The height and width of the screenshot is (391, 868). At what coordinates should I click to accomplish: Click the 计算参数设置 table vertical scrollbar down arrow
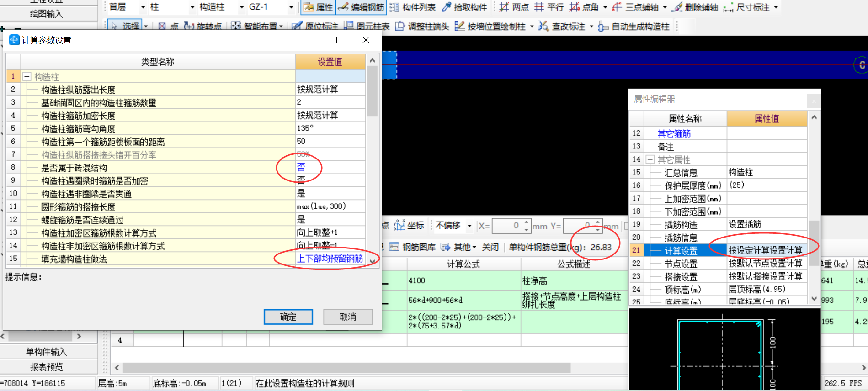coord(373,261)
